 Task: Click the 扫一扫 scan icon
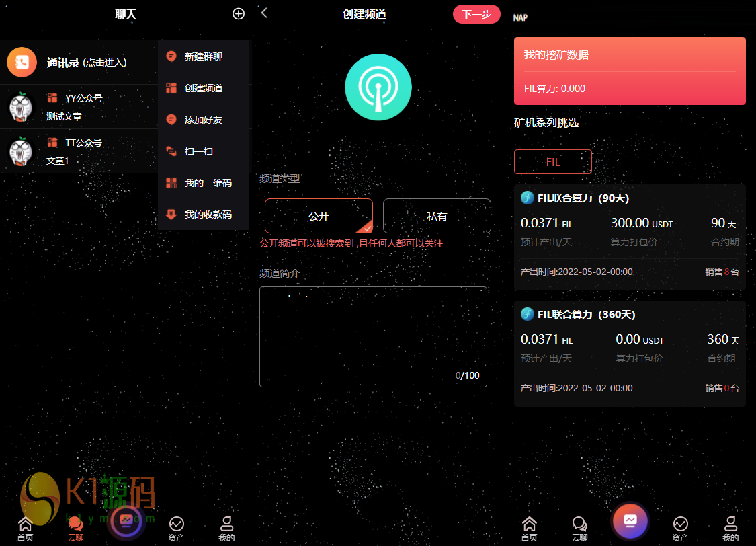[171, 151]
